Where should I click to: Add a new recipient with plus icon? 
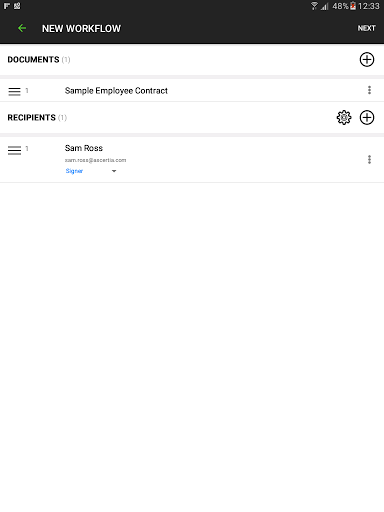tap(367, 117)
